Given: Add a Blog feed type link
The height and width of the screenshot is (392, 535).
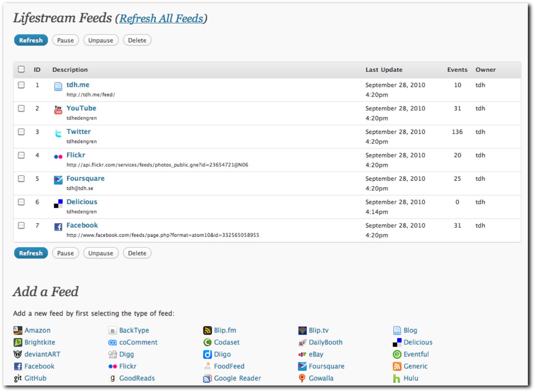Looking at the screenshot, I should pyautogui.click(x=410, y=330).
